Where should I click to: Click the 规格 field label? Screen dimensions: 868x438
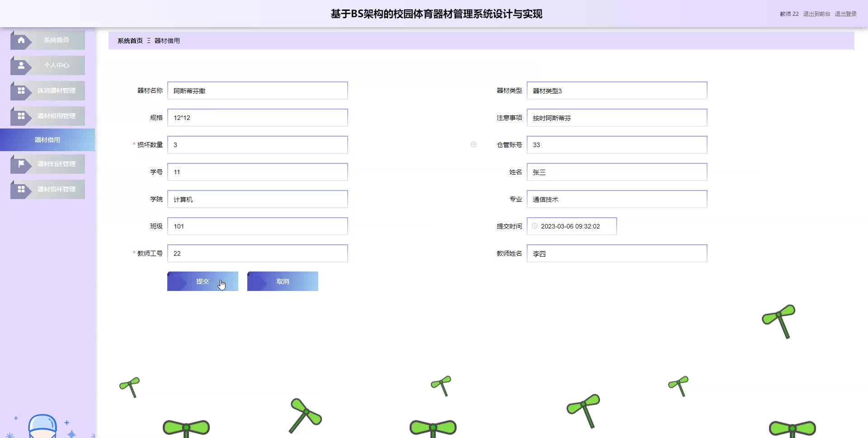tap(156, 118)
